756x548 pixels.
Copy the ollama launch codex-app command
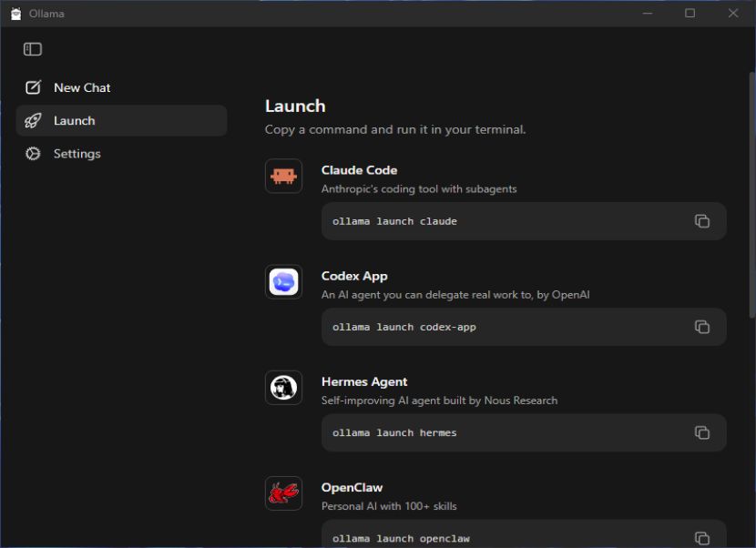702,327
